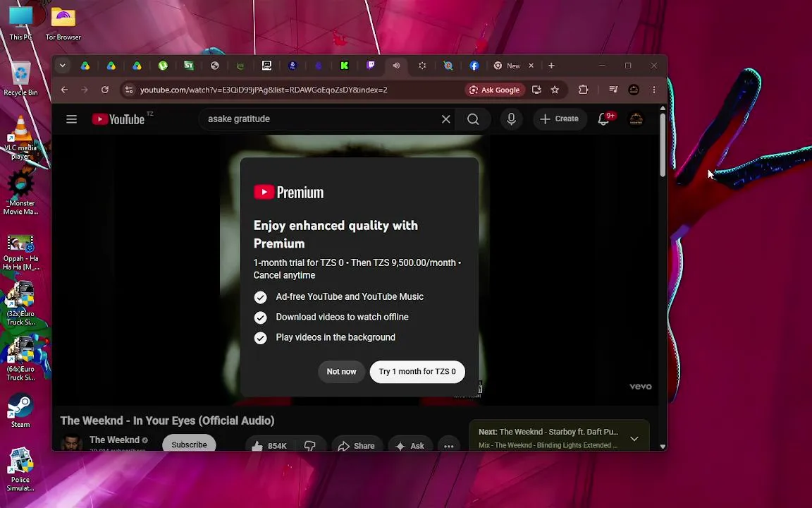Click the video title In Your Eyes

pos(167,421)
